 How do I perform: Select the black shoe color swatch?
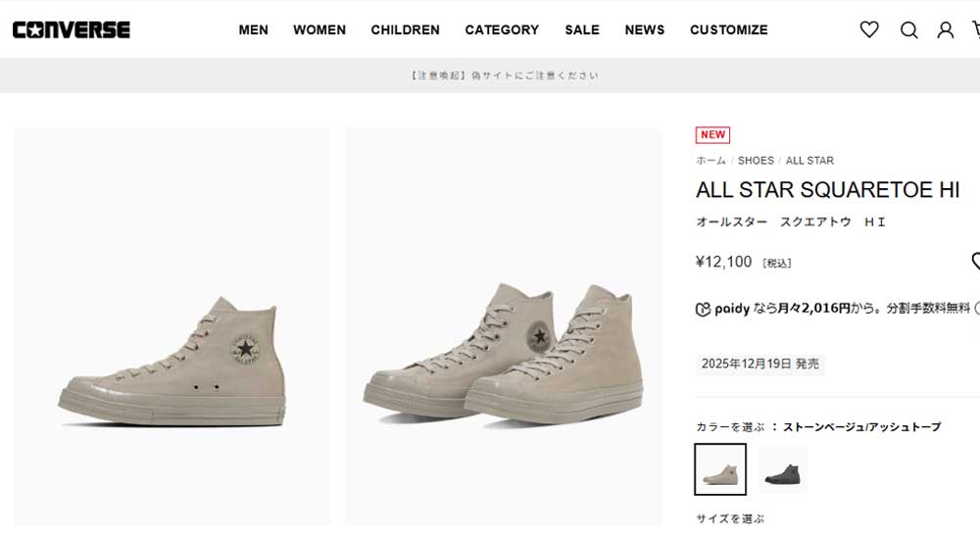[782, 469]
